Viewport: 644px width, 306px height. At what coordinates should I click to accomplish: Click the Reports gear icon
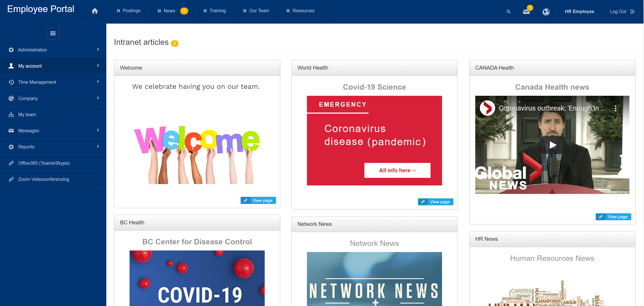point(11,147)
